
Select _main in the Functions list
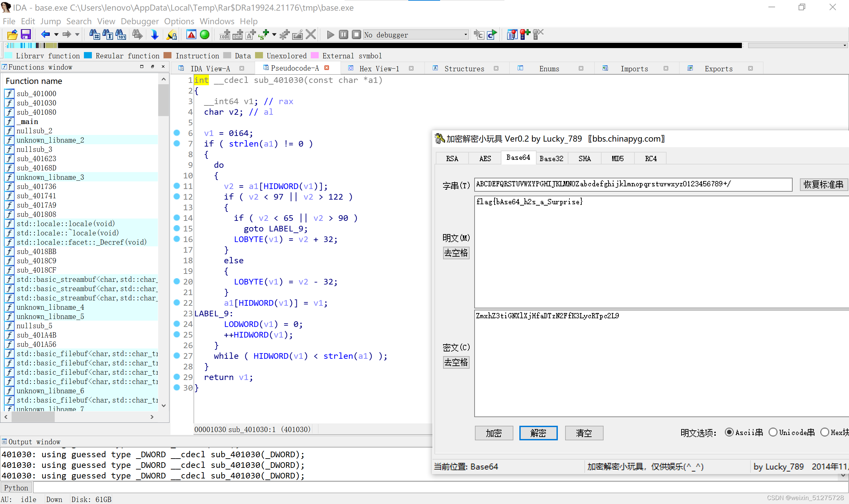[x=28, y=122]
